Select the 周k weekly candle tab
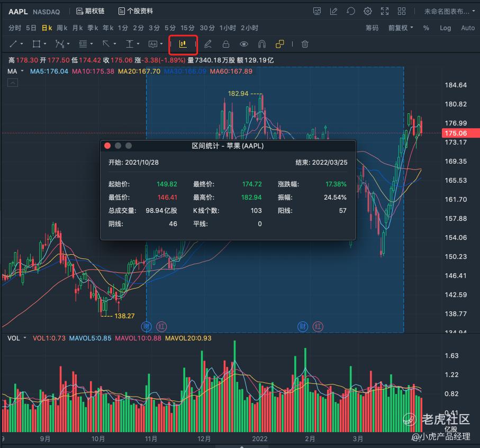480x448 pixels. coord(62,28)
